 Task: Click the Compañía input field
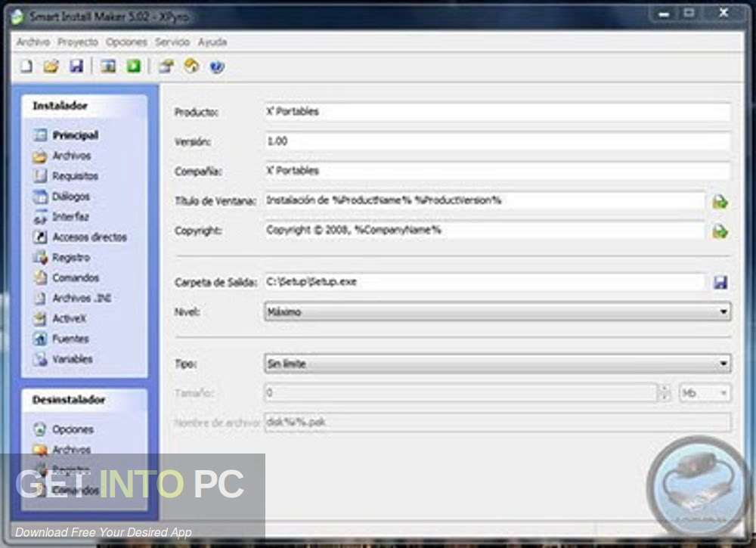pyautogui.click(x=497, y=171)
